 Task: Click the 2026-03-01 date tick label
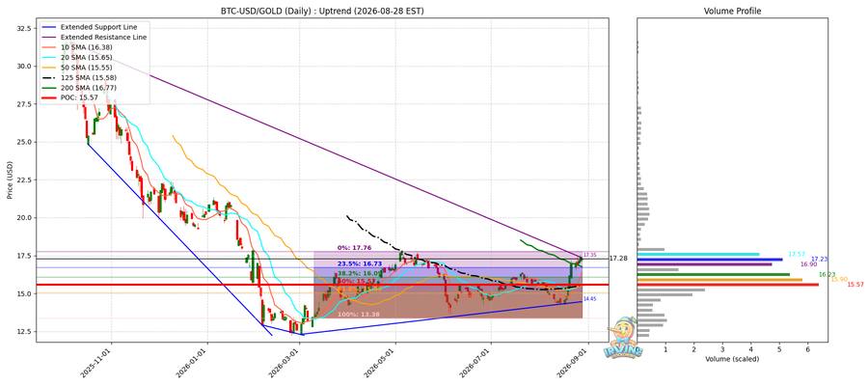pos(286,361)
